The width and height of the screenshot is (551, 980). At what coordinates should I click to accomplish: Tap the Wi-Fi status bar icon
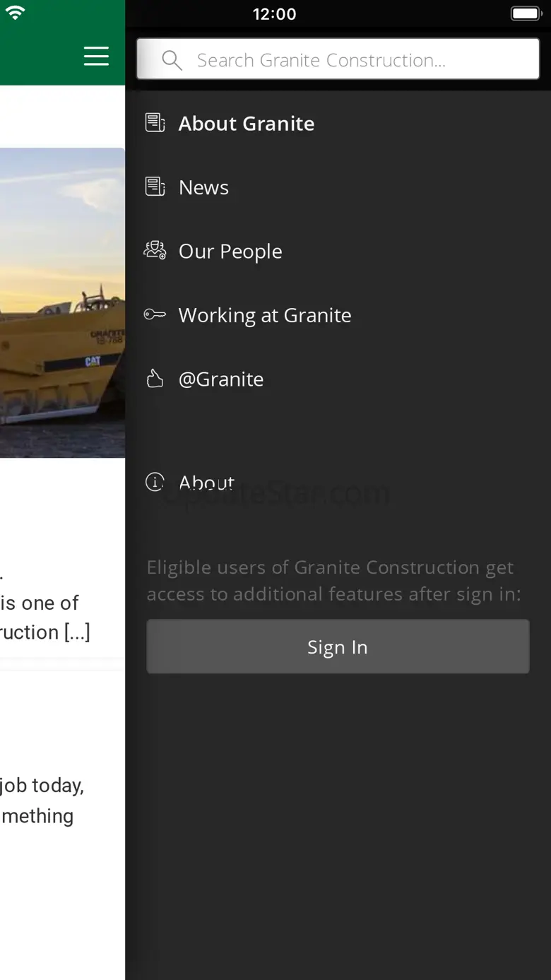(15, 13)
